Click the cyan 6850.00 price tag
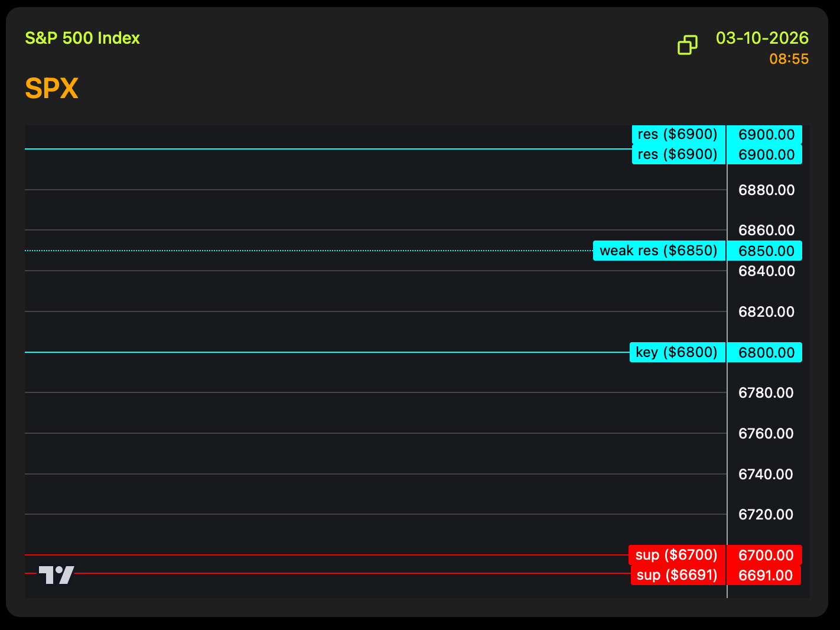This screenshot has height=630, width=840. (766, 251)
